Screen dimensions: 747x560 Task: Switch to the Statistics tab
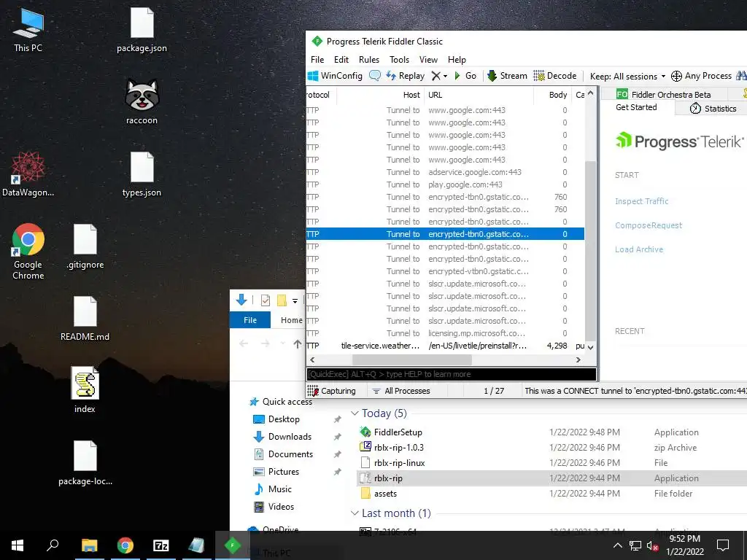pos(713,109)
